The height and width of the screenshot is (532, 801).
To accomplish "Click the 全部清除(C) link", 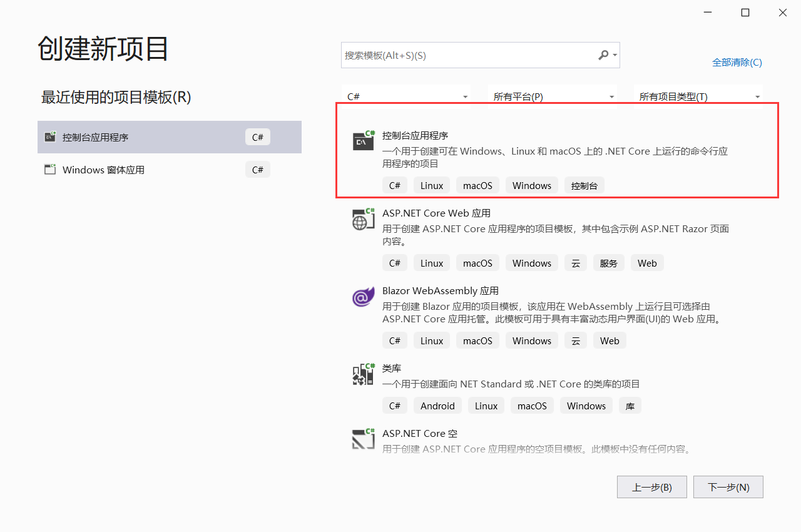I will 737,62.
